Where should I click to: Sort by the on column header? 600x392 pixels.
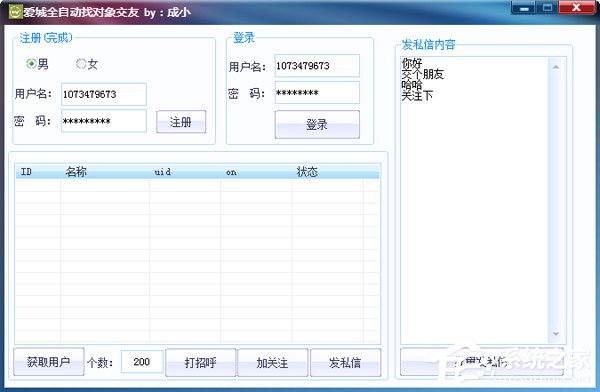tap(256, 172)
